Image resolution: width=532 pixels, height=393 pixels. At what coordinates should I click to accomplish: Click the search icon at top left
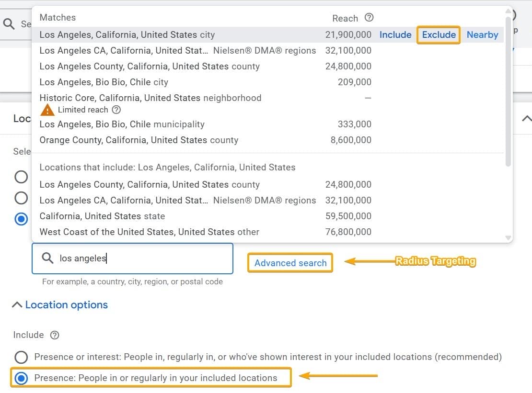9,23
